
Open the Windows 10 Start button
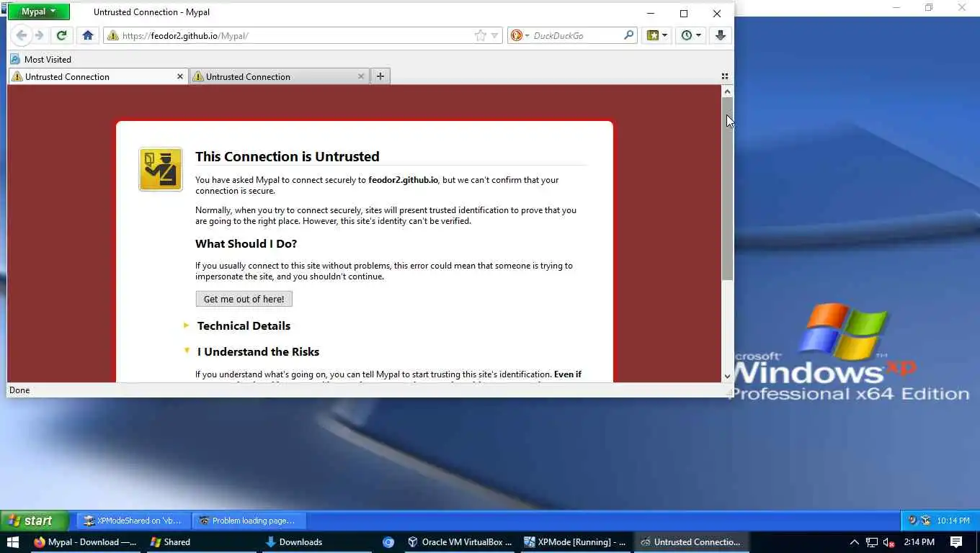(x=12, y=542)
